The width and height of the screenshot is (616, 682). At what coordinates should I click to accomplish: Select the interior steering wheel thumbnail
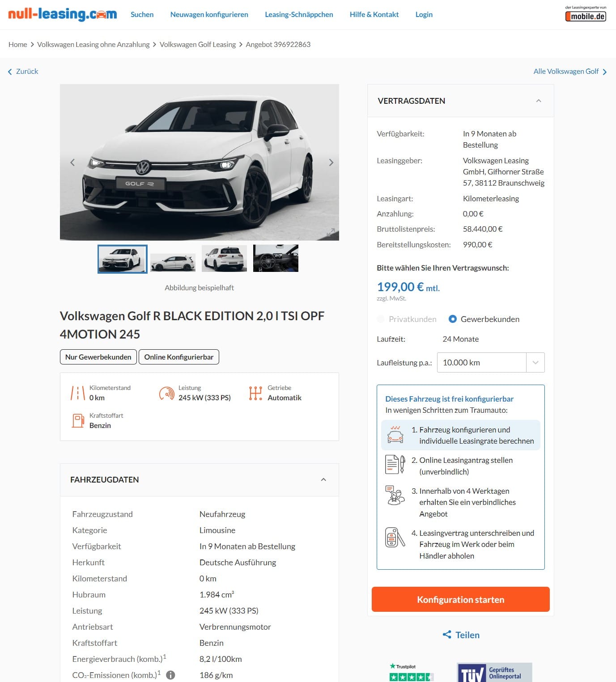point(276,258)
